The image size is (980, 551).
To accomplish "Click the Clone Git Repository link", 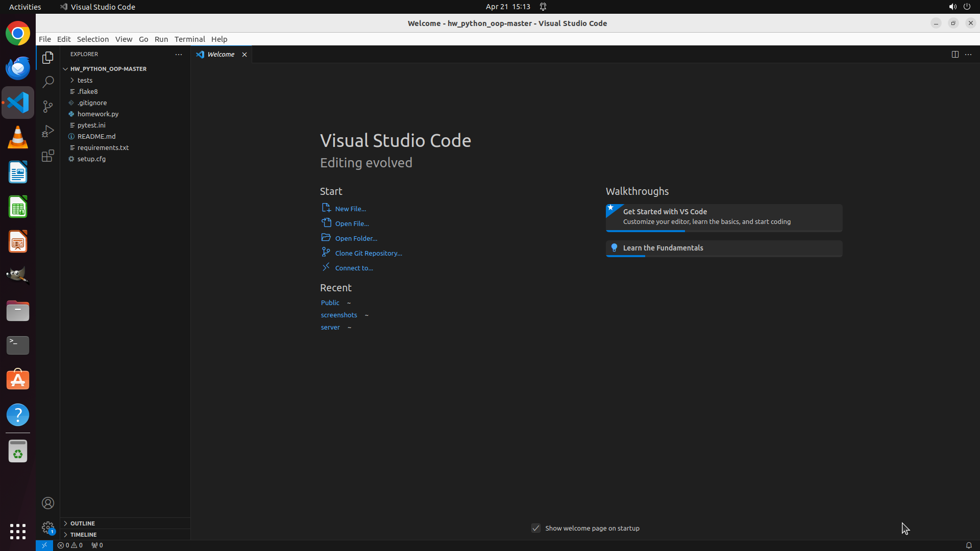I will 368,253.
